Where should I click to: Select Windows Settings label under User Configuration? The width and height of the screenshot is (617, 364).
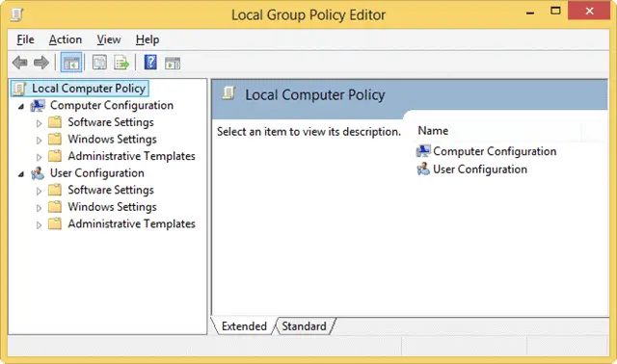pyautogui.click(x=112, y=207)
